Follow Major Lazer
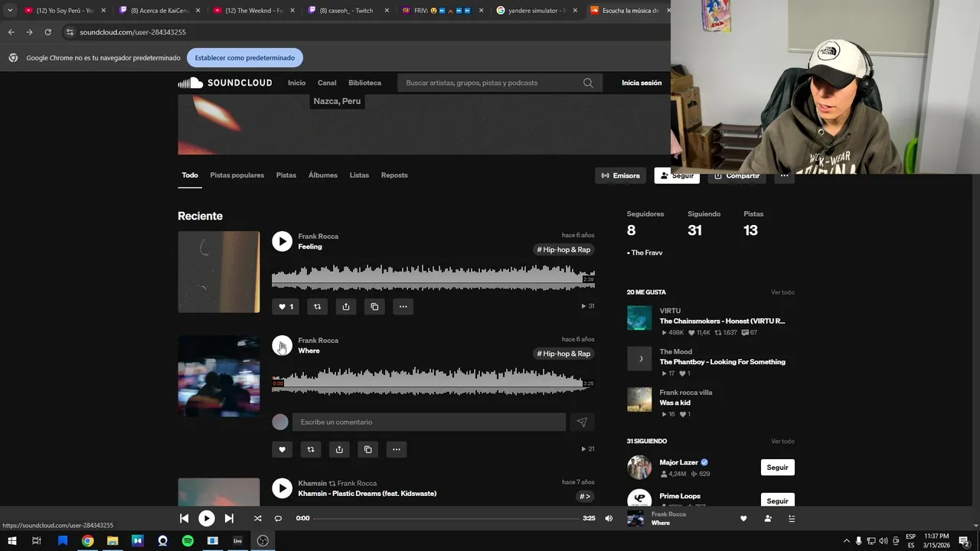980x551 pixels. [777, 468]
